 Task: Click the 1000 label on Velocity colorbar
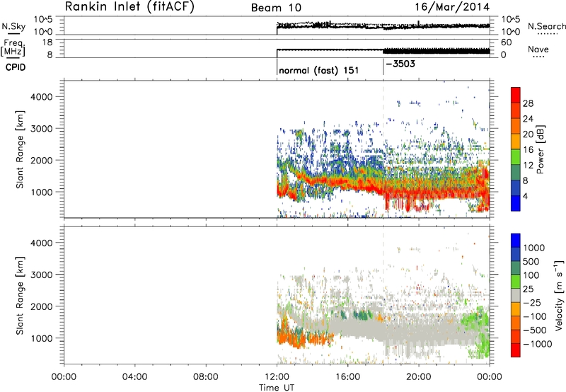point(534,248)
